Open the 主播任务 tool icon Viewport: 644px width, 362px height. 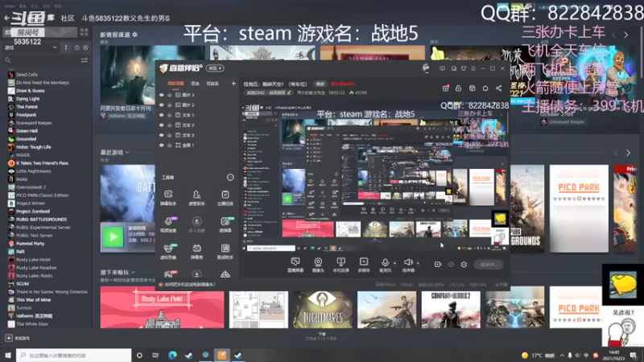(x=225, y=197)
